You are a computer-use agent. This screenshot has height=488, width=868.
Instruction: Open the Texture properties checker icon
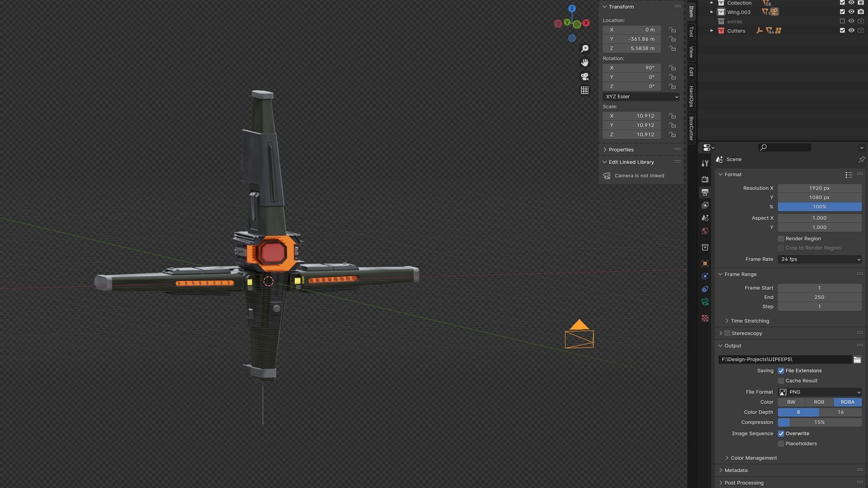[705, 319]
